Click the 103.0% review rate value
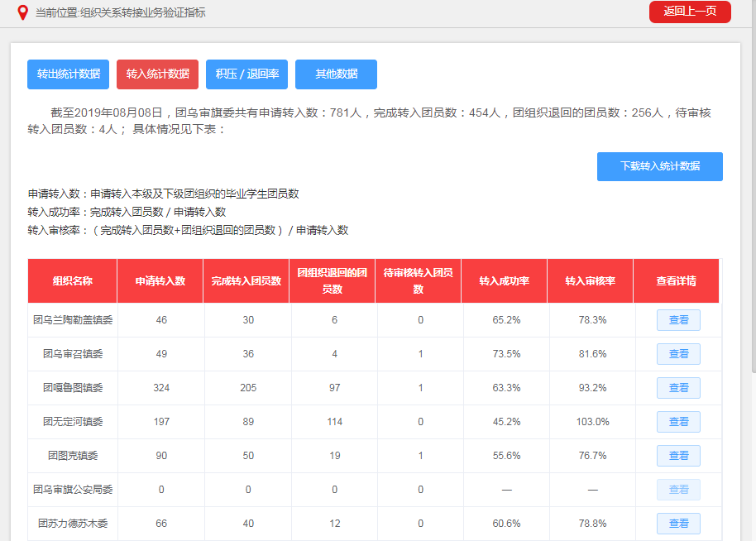Screen dimensions: 756x541 click(x=592, y=422)
